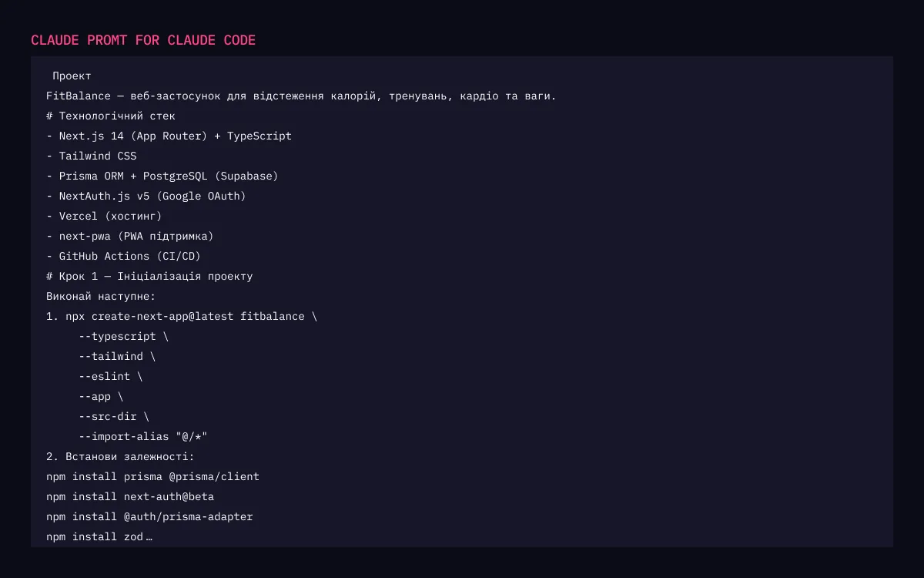This screenshot has width=924, height=578.
Task: Click the 'NextAuth.js v5 (Google OAuth)' line
Action: [x=146, y=196]
